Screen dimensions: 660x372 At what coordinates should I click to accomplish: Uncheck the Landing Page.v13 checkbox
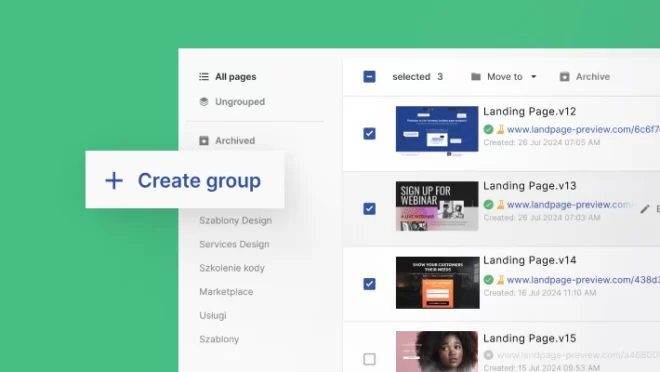(369, 209)
